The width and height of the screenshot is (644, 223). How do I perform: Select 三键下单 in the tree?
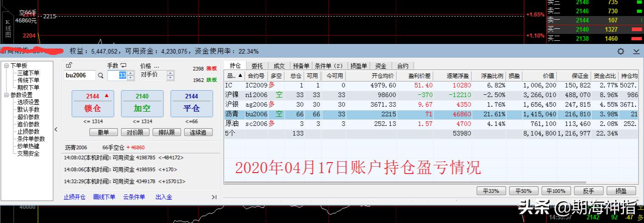tap(28, 73)
